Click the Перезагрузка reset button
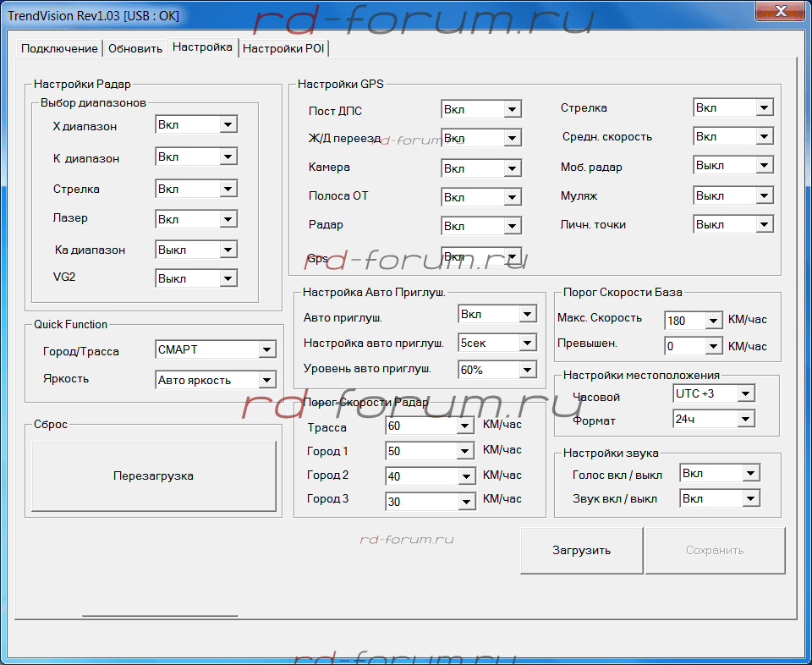 click(154, 476)
